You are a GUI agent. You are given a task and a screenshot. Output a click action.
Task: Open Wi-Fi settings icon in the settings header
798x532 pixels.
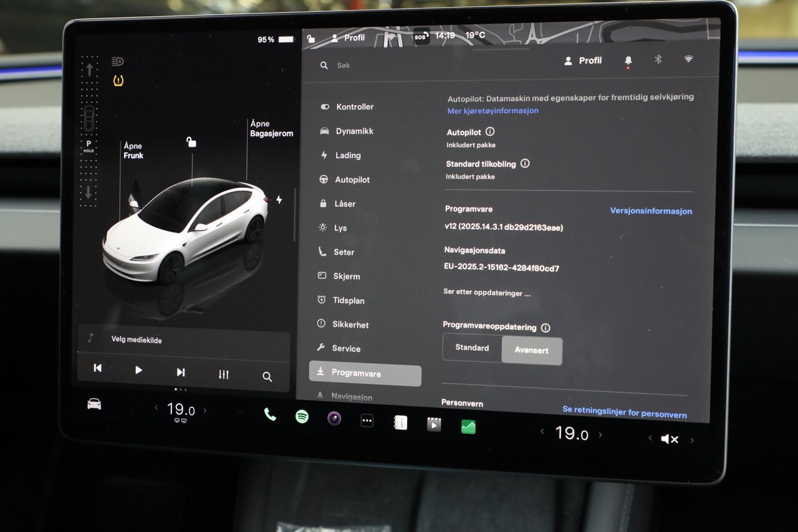[x=688, y=59]
